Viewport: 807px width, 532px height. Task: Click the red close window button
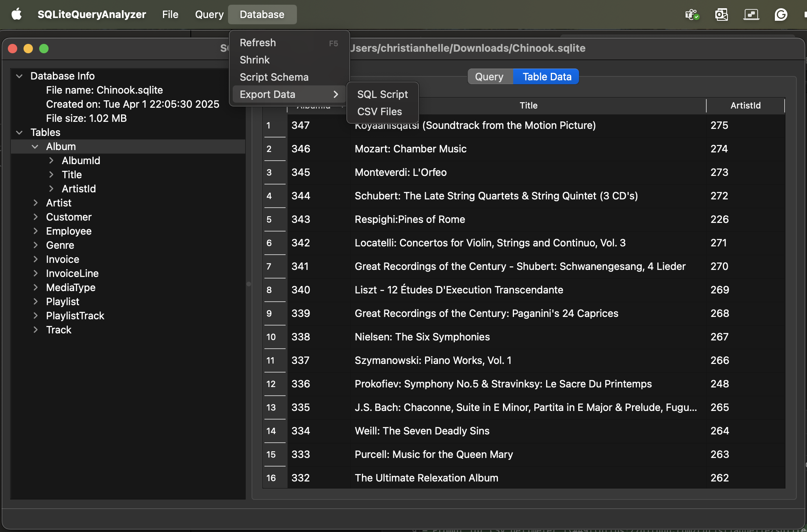point(13,49)
